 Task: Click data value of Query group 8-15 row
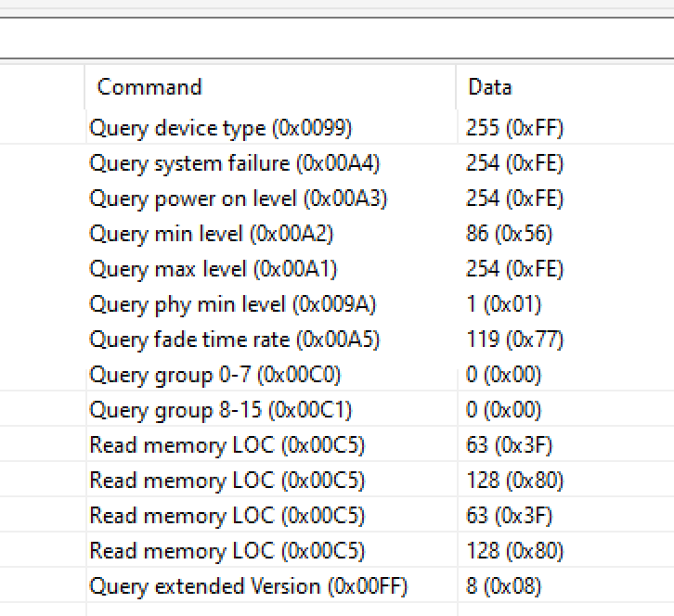click(504, 410)
